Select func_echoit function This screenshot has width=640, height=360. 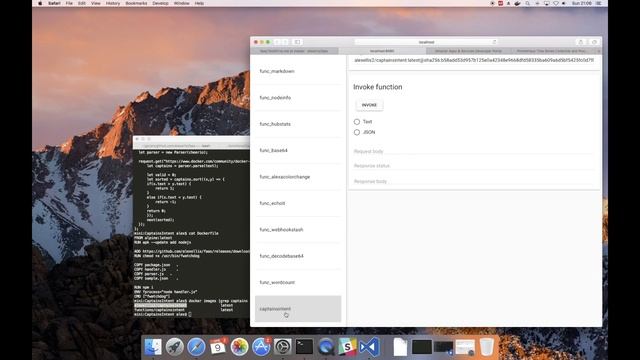(298, 203)
